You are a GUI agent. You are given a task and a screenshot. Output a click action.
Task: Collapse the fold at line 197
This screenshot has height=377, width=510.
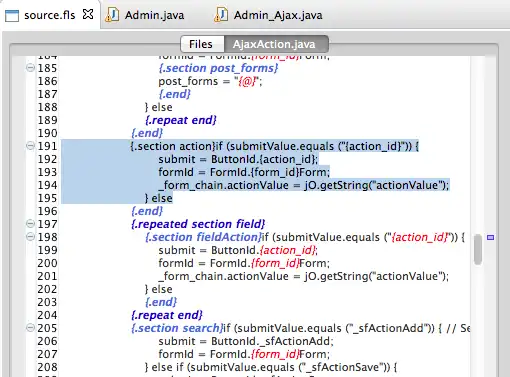[30, 224]
